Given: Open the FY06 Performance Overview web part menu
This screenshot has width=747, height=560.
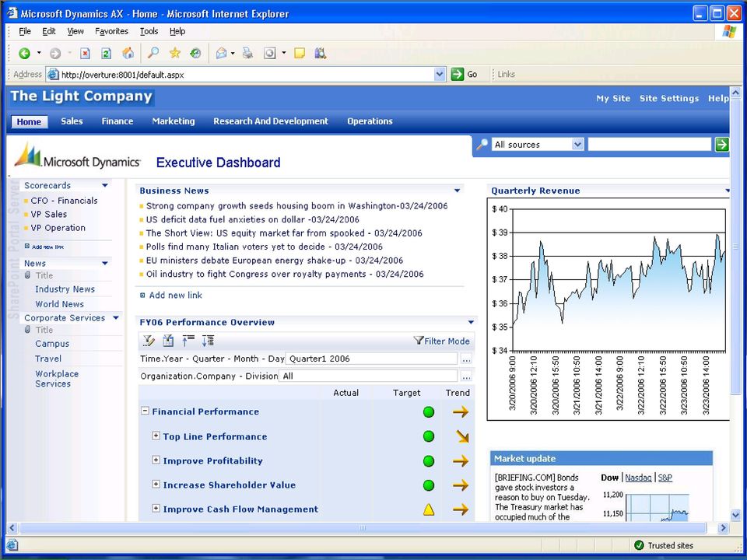Looking at the screenshot, I should (x=472, y=322).
